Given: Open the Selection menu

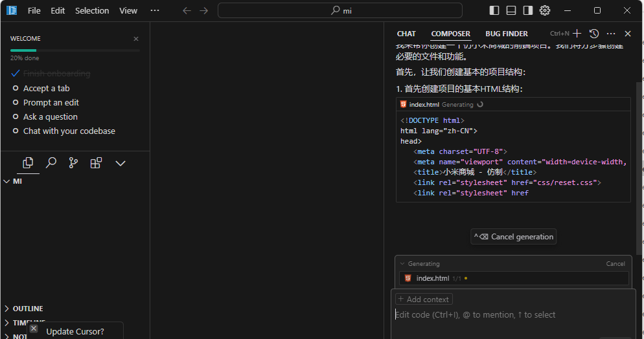Looking at the screenshot, I should [x=92, y=10].
